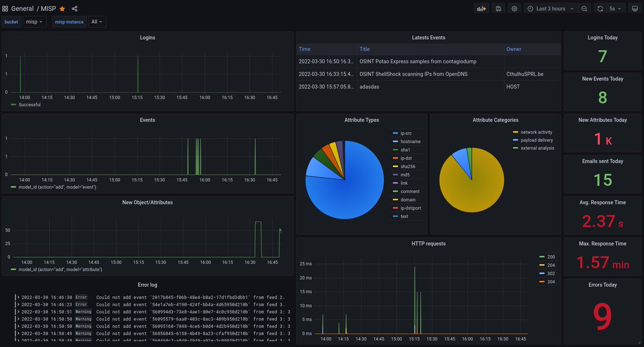Image resolution: width=644 pixels, height=347 pixels.
Task: Click the Errors Today value 9
Action: tap(603, 316)
